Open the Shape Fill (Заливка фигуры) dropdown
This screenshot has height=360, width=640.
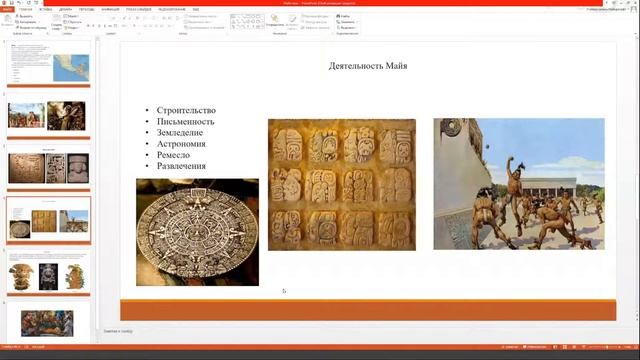tap(315, 16)
